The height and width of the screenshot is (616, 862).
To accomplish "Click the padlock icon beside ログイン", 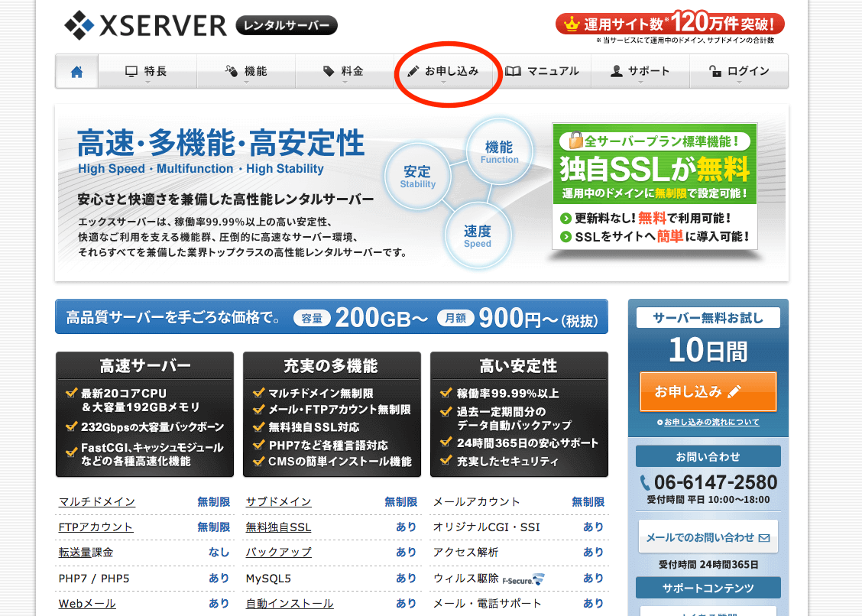I will (x=715, y=71).
